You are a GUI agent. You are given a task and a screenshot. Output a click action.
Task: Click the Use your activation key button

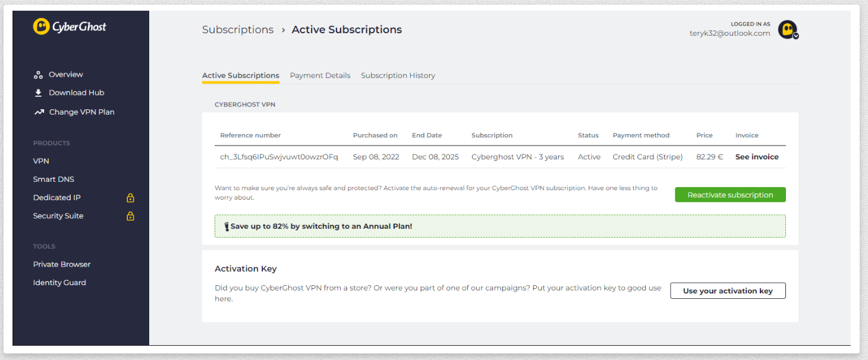[x=728, y=291]
